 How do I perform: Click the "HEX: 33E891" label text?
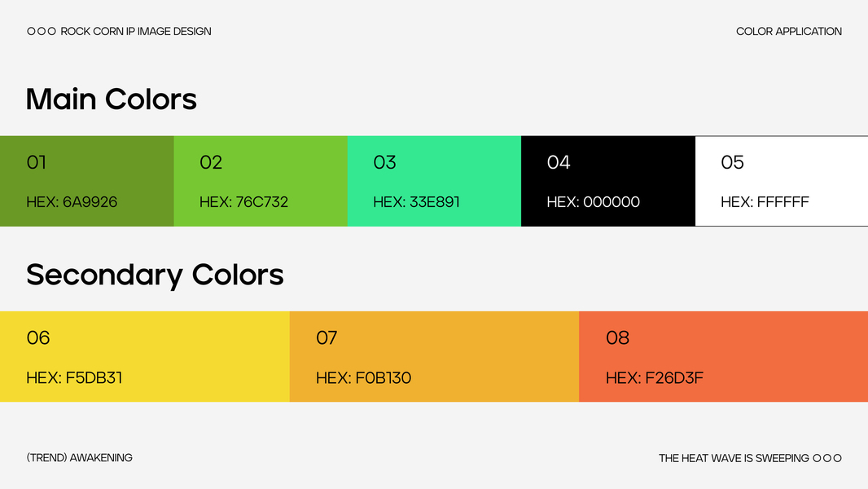point(416,202)
